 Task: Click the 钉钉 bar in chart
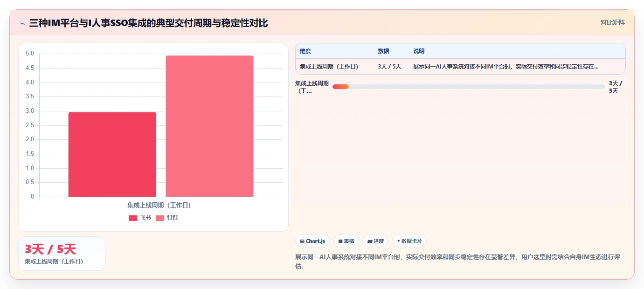click(209, 126)
